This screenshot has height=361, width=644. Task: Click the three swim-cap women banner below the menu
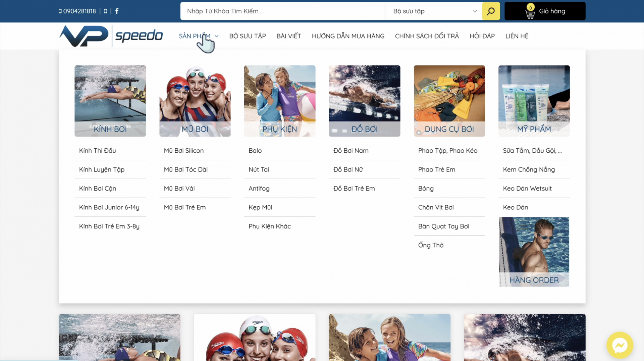coord(255,338)
